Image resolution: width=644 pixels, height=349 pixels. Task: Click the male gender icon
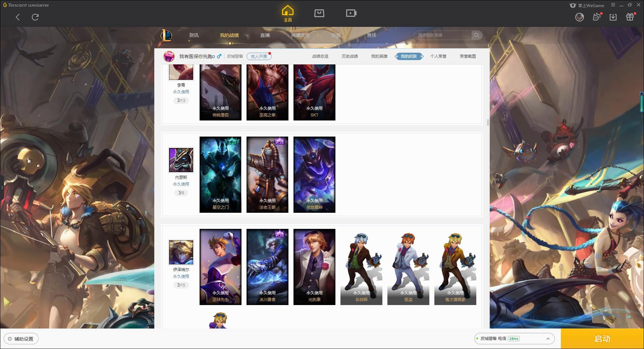click(x=219, y=56)
